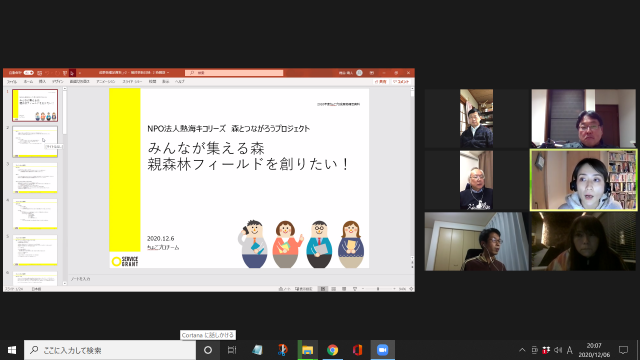Screen dimensions: 640x360
Task: Click the ribbon display options icon
Action: tap(372, 73)
